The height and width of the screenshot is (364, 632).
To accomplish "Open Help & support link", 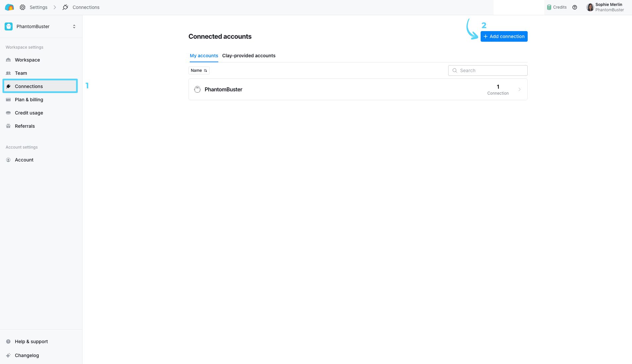I will (x=31, y=341).
